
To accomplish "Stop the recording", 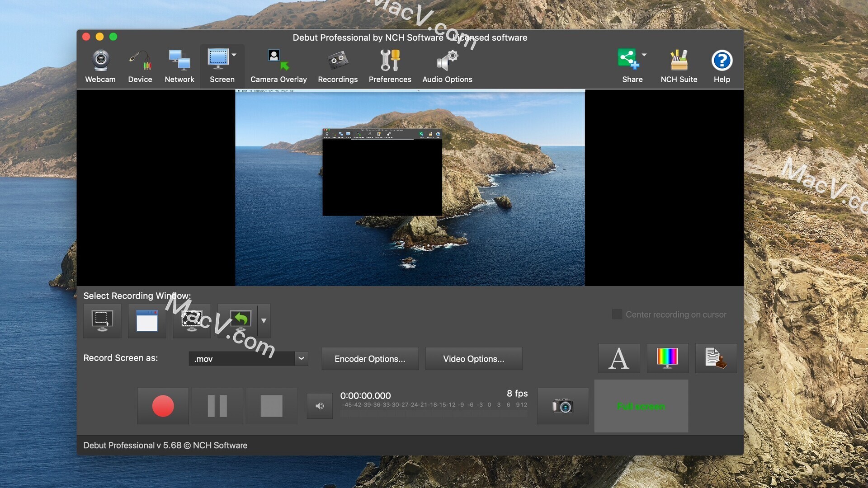I will [x=271, y=406].
